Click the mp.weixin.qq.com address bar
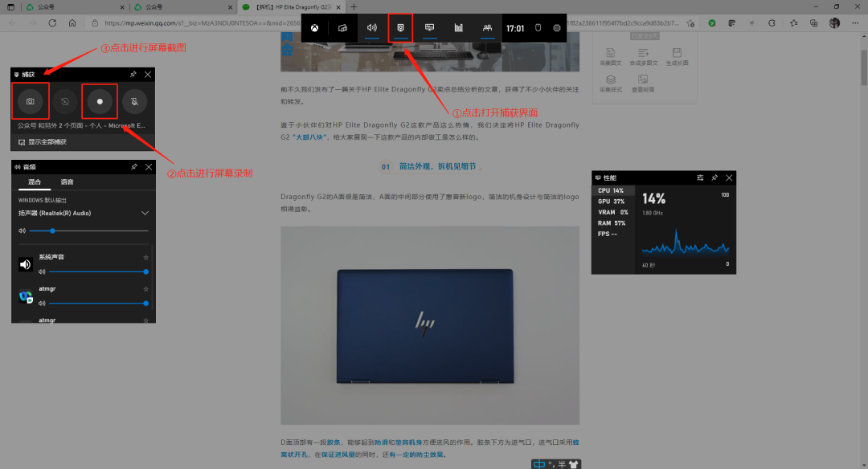The width and height of the screenshot is (868, 469). pyautogui.click(x=387, y=23)
